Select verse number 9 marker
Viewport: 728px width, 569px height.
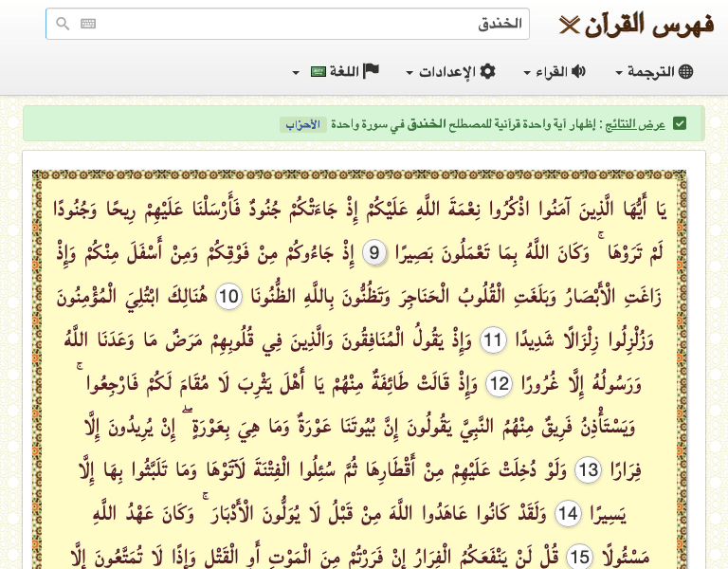point(374,253)
